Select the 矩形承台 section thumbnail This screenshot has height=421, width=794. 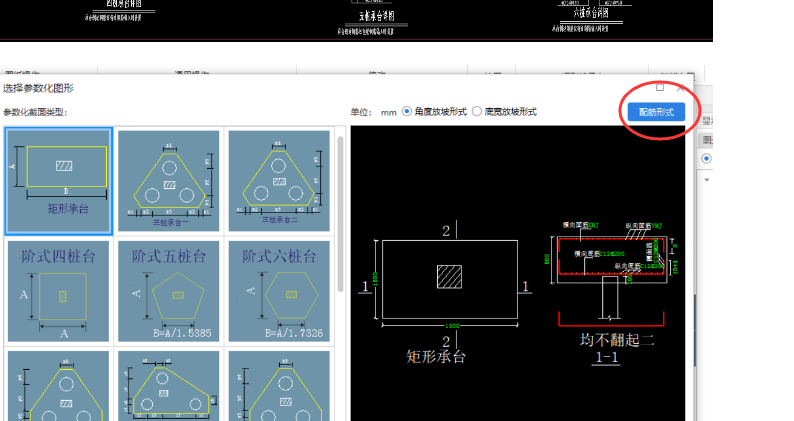(58, 181)
